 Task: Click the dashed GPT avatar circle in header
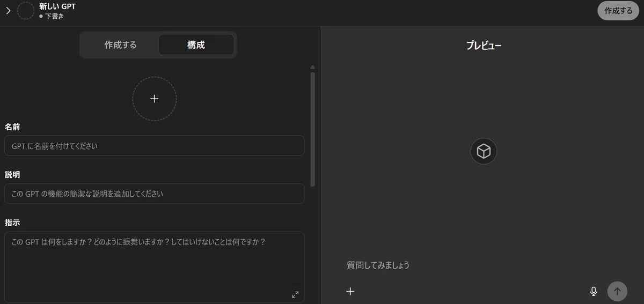click(x=26, y=11)
